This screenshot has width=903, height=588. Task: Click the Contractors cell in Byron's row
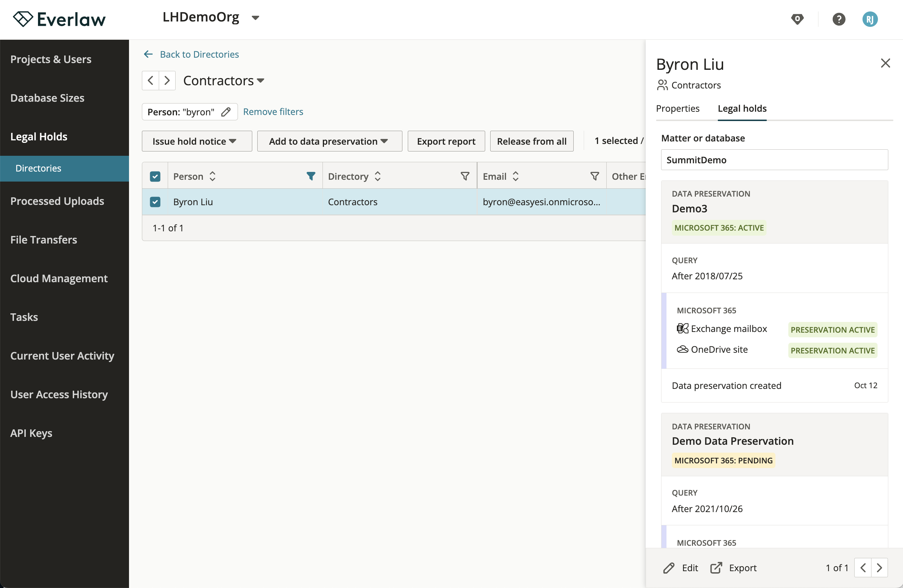pyautogui.click(x=400, y=202)
